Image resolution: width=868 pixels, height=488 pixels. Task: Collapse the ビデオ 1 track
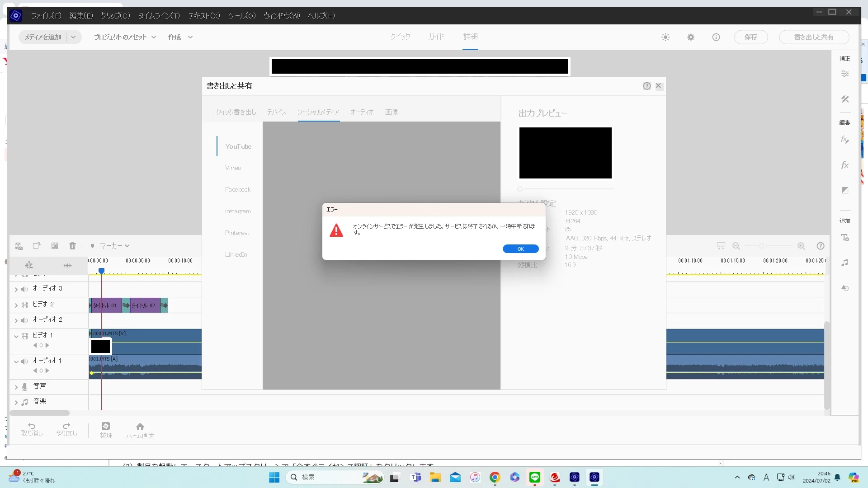click(16, 336)
